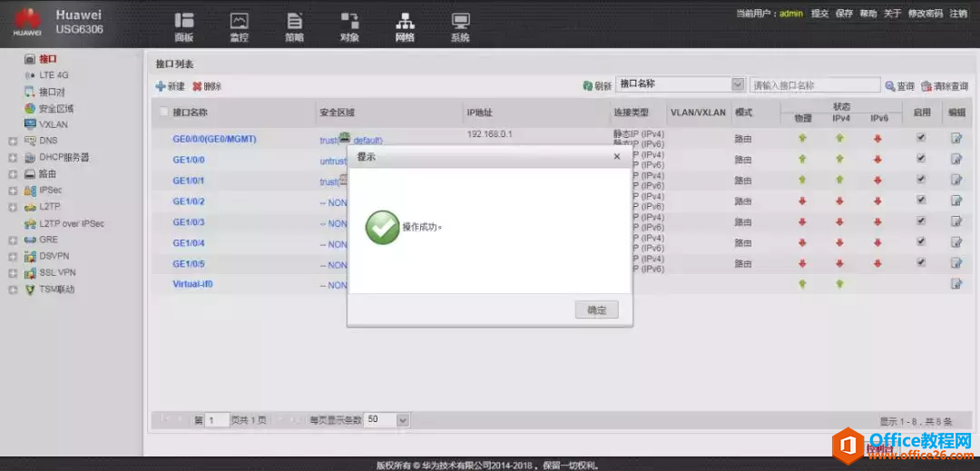Toggle enable checkbox for GE1/0/5
This screenshot has width=980, height=471.
921,261
